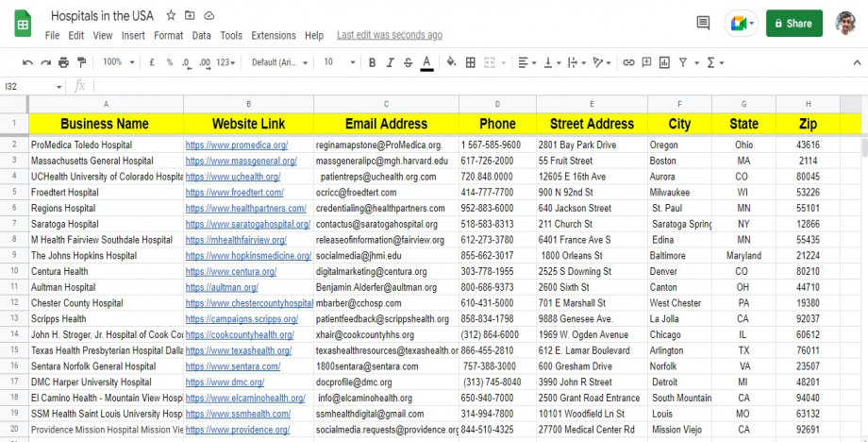Click the Print icon

[63, 62]
